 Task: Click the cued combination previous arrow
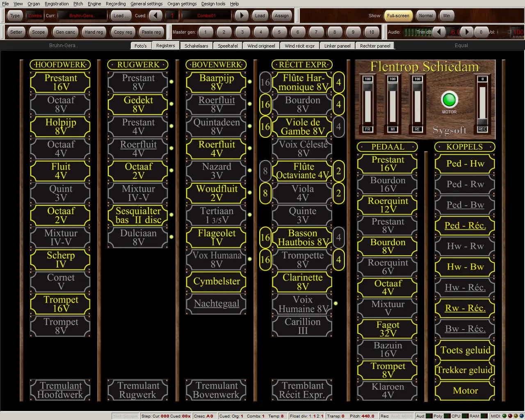[155, 16]
